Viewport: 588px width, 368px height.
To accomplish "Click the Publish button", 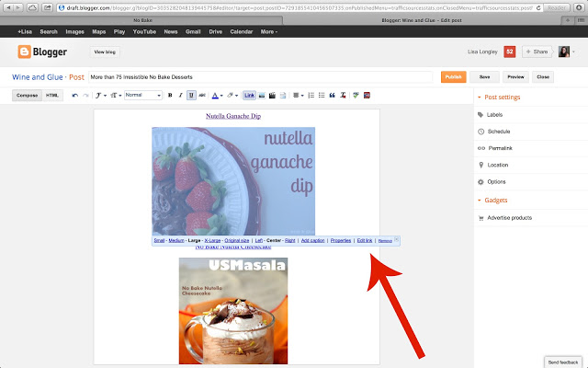I will [453, 77].
